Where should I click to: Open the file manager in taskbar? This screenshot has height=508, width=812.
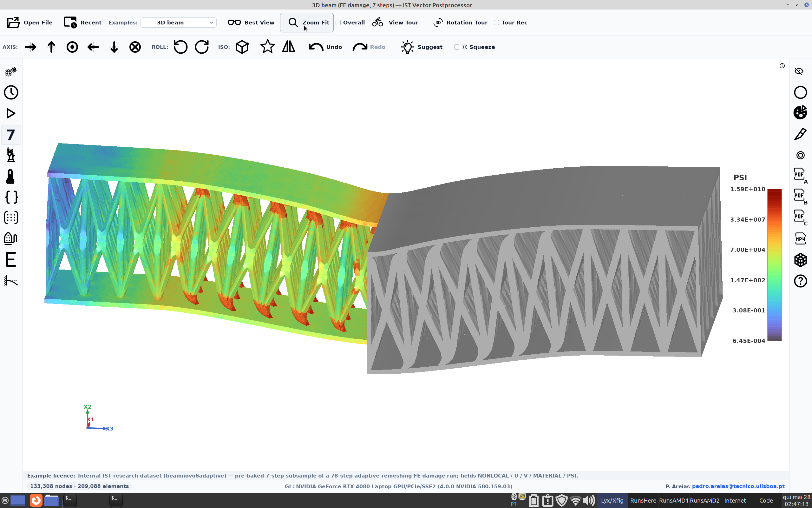(x=51, y=500)
